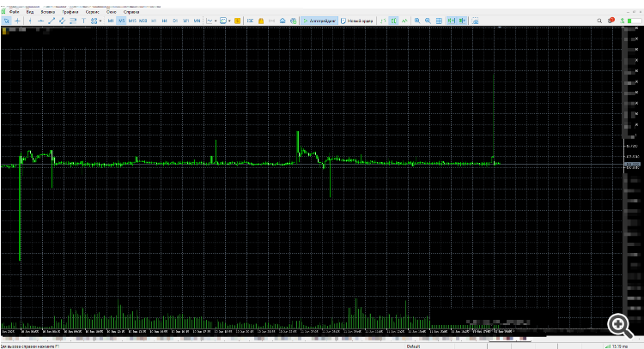Expand the graphical objects dropdown arrow

[100, 21]
